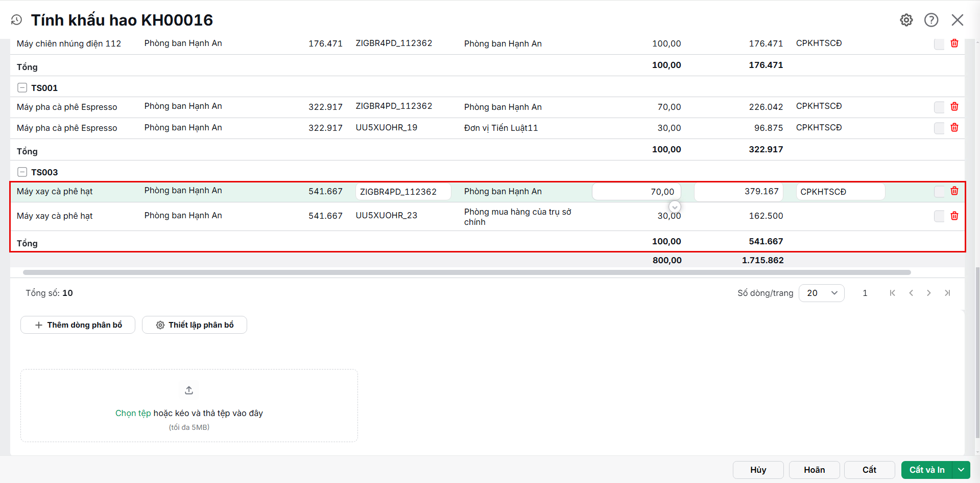The height and width of the screenshot is (483, 980).
Task: Tick checkbox on Máy xay ZIGBR4PD_112362 row
Action: (939, 192)
